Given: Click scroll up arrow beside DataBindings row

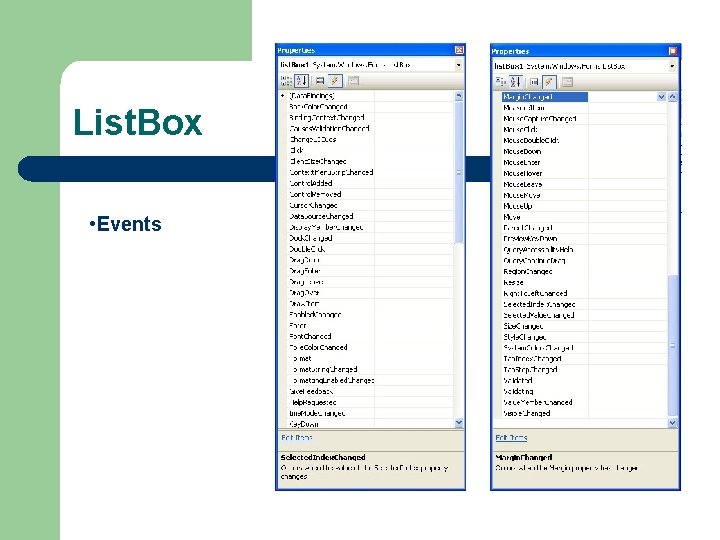Looking at the screenshot, I should pos(459,96).
